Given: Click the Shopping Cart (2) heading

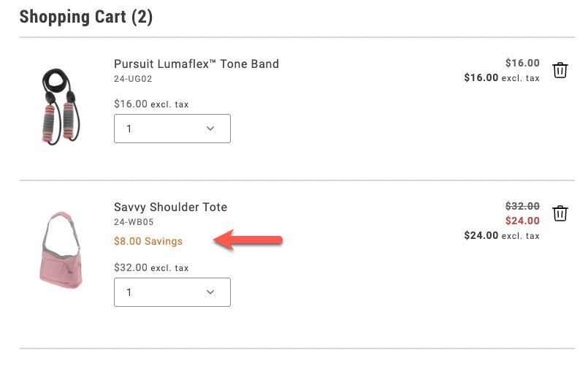Looking at the screenshot, I should pyautogui.click(x=86, y=17).
